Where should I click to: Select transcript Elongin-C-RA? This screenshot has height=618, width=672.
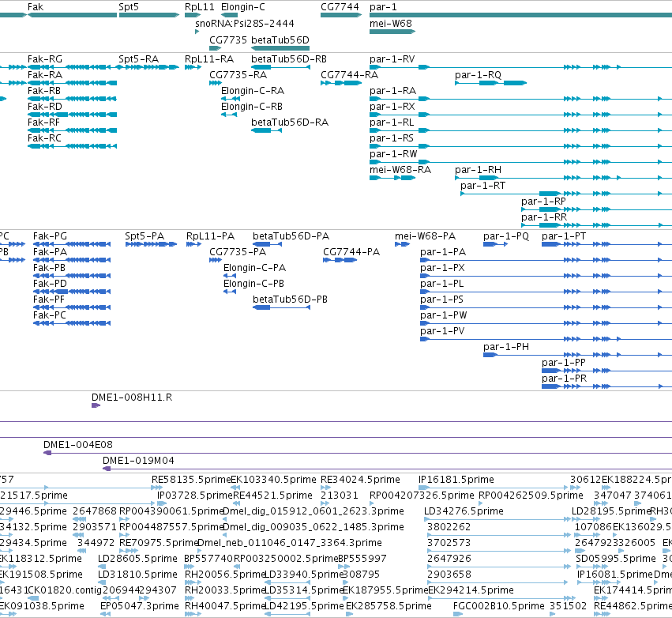tap(230, 99)
